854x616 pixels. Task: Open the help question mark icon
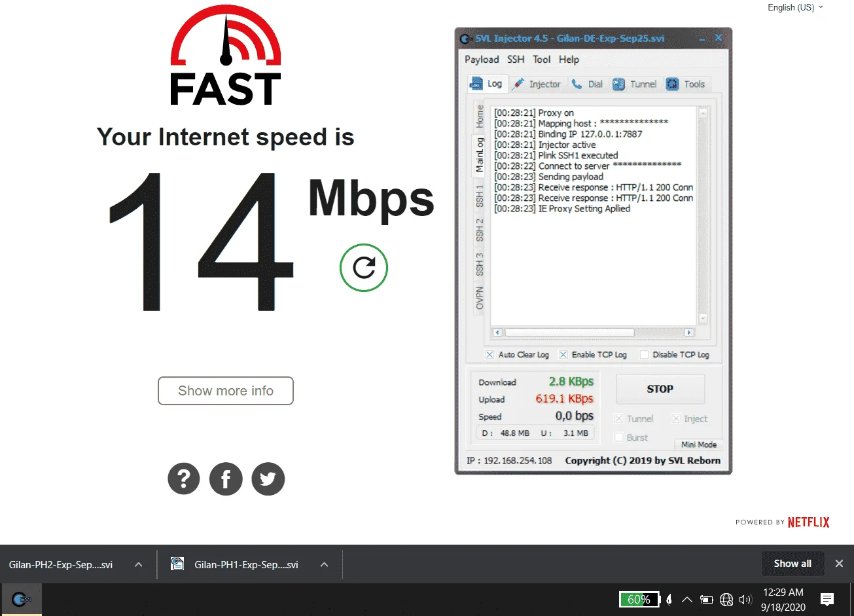tap(184, 479)
